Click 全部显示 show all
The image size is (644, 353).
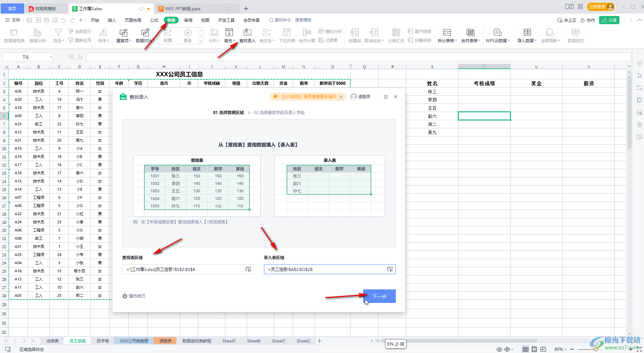pos(80,31)
